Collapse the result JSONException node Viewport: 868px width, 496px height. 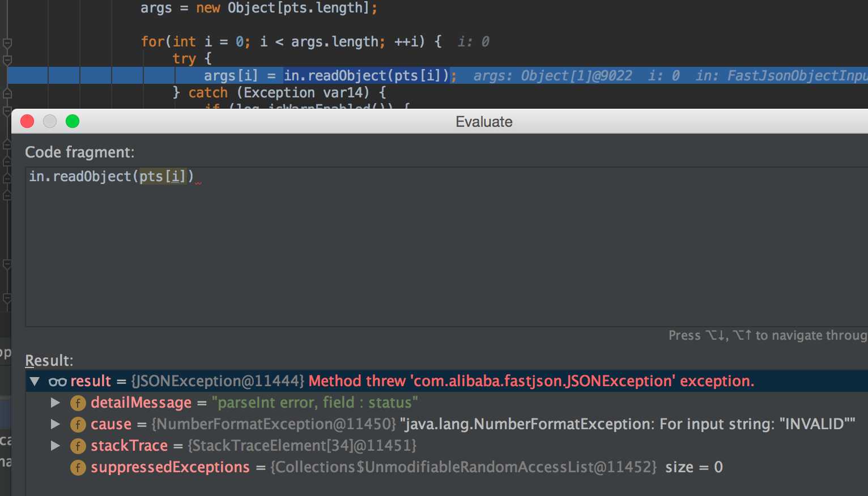[35, 382]
